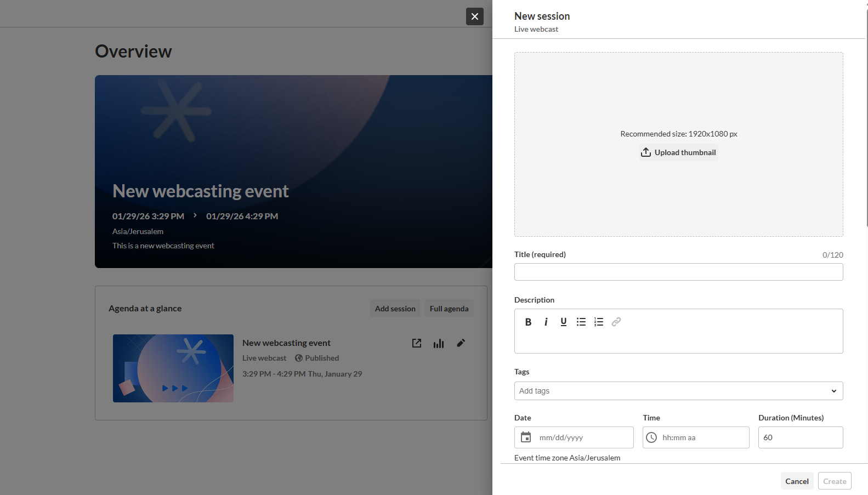Insert a numbered list in description
The height and width of the screenshot is (495, 868).
[x=599, y=322]
